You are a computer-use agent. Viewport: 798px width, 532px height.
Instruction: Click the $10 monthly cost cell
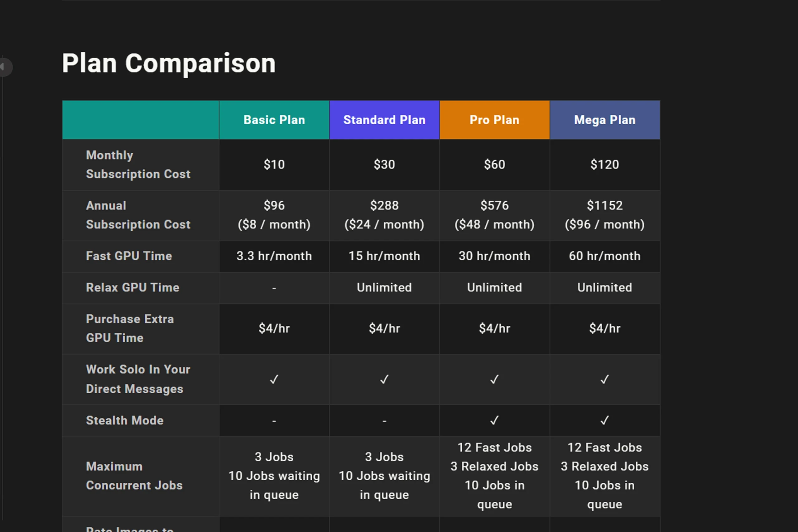274,165
